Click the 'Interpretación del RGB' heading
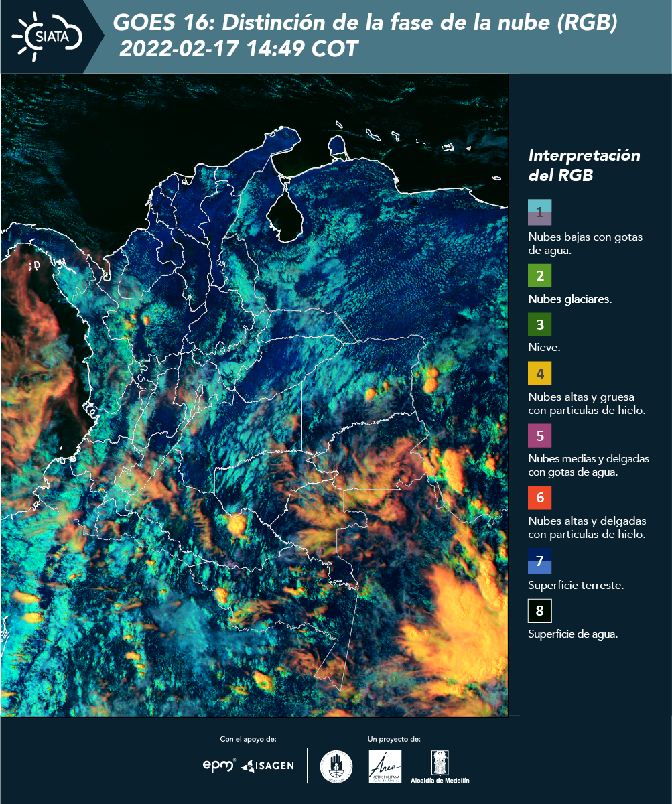Image resolution: width=672 pixels, height=804 pixels. tap(584, 165)
